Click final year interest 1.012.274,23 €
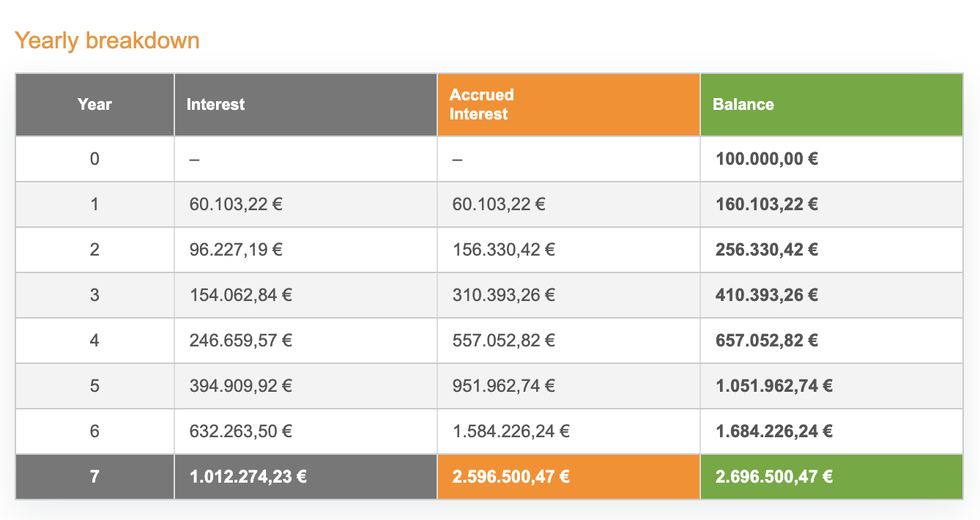980x520 pixels. click(x=248, y=477)
